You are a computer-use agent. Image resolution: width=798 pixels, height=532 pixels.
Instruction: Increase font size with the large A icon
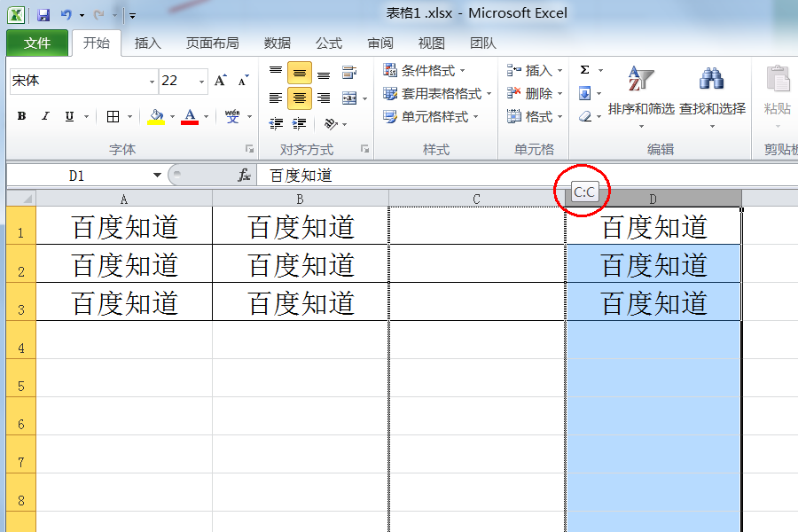221,81
